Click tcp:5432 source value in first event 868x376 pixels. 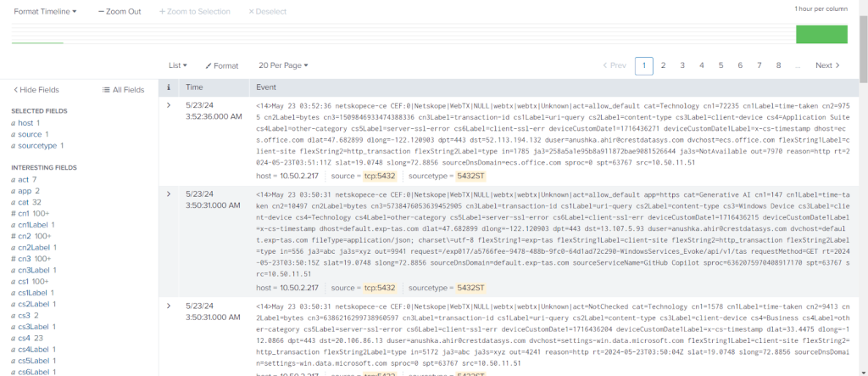379,176
